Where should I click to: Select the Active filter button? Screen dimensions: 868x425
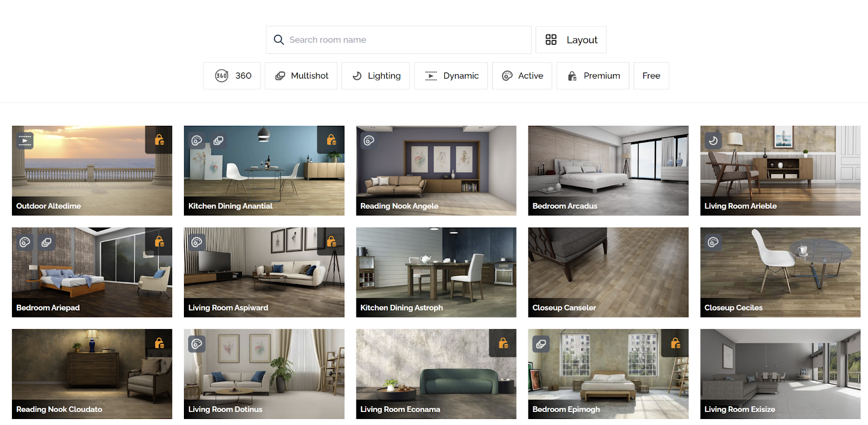pos(522,76)
